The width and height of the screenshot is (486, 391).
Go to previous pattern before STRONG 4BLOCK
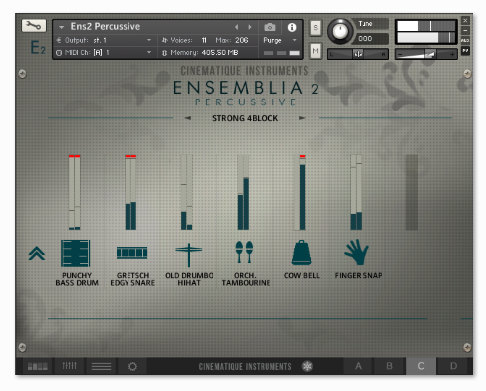(188, 118)
